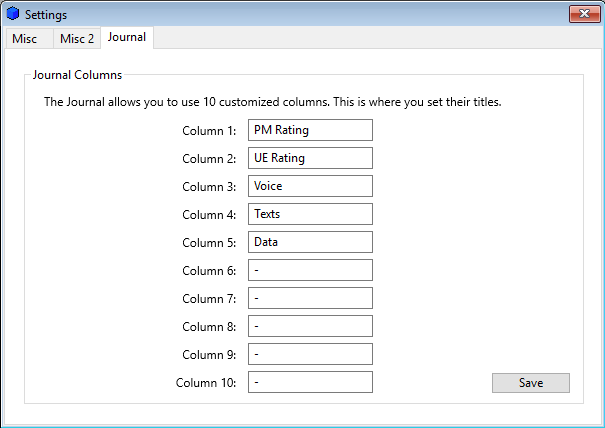
Task: Focus the UE Rating text field
Action: click(x=310, y=158)
